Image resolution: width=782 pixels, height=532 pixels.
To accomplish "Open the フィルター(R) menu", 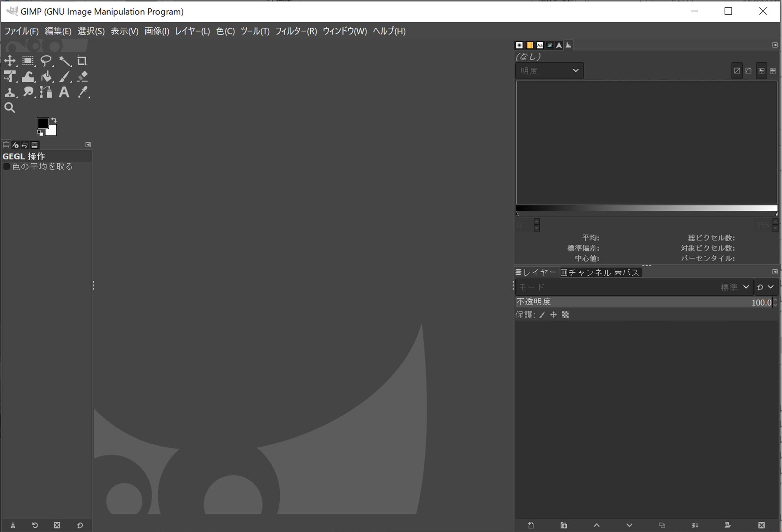I will click(296, 31).
